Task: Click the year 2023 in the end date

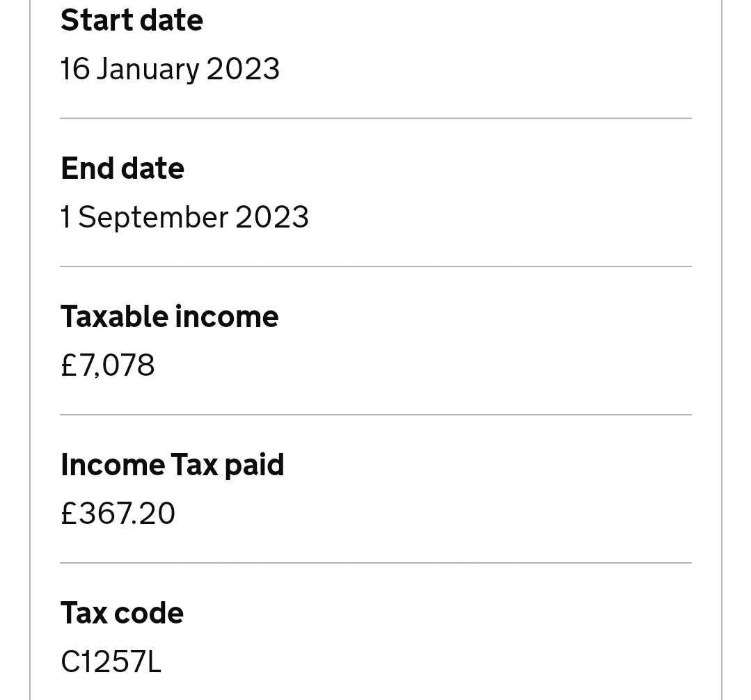Action: (x=272, y=218)
